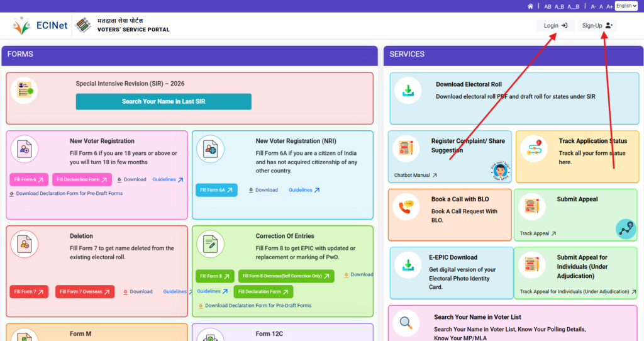Click the Fill Form 6A button
Screen dimensions: 644x341
coord(216,190)
